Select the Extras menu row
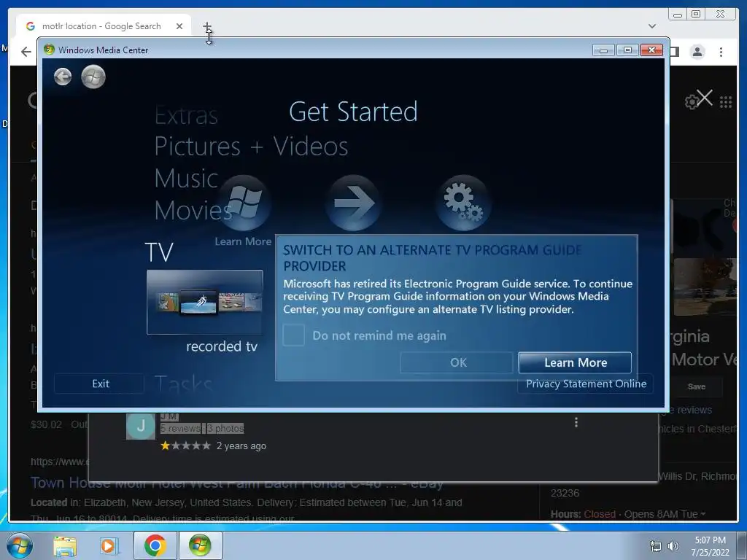747x560 pixels. coord(186,115)
